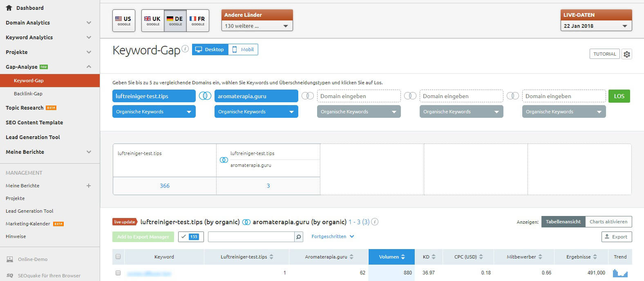
Task: Click the Export button
Action: (x=616, y=237)
